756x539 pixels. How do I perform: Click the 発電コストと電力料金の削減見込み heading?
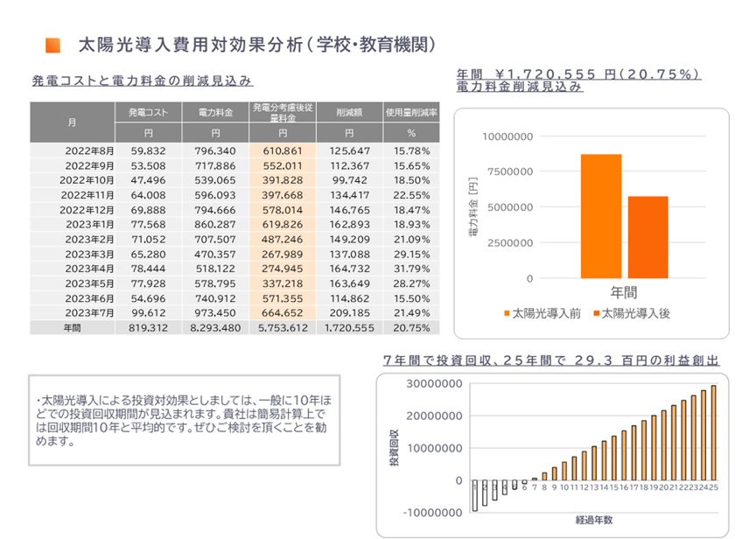[x=142, y=80]
